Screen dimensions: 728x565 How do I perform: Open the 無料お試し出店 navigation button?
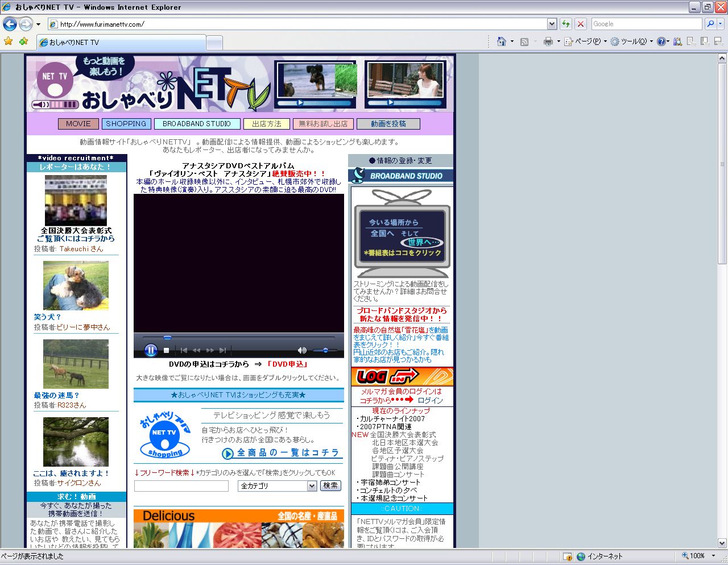323,124
